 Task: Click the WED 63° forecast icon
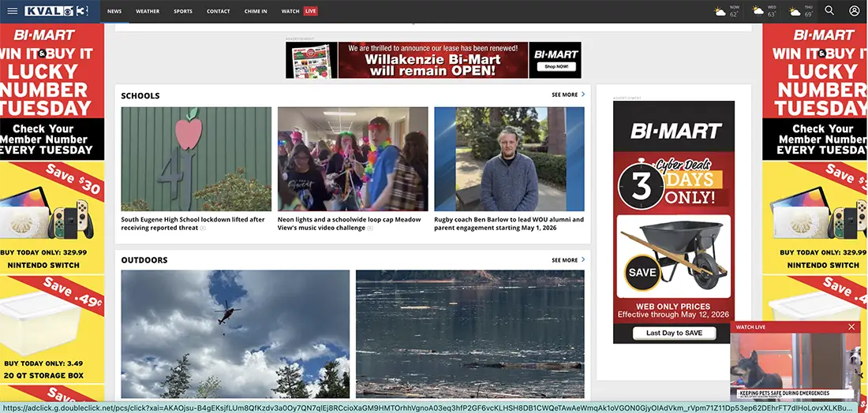coord(758,12)
